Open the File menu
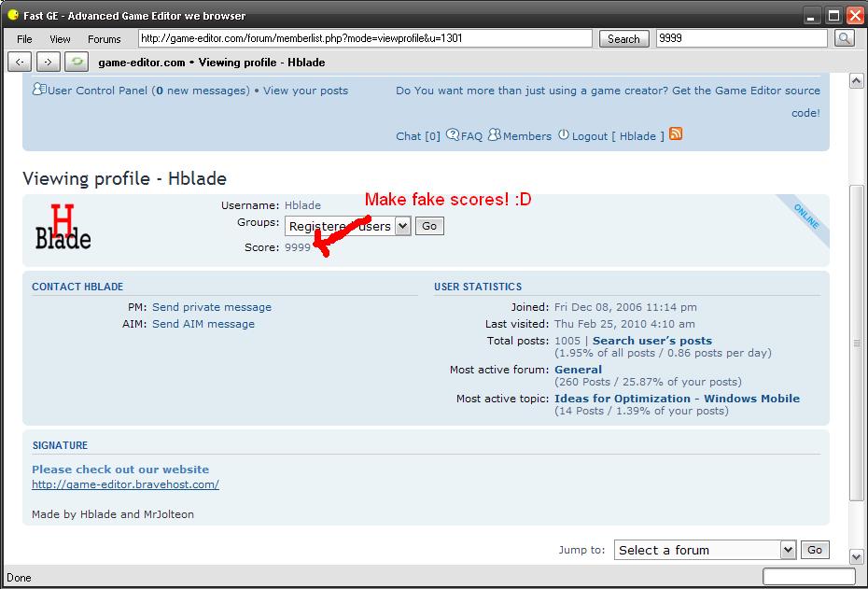 pyautogui.click(x=24, y=39)
